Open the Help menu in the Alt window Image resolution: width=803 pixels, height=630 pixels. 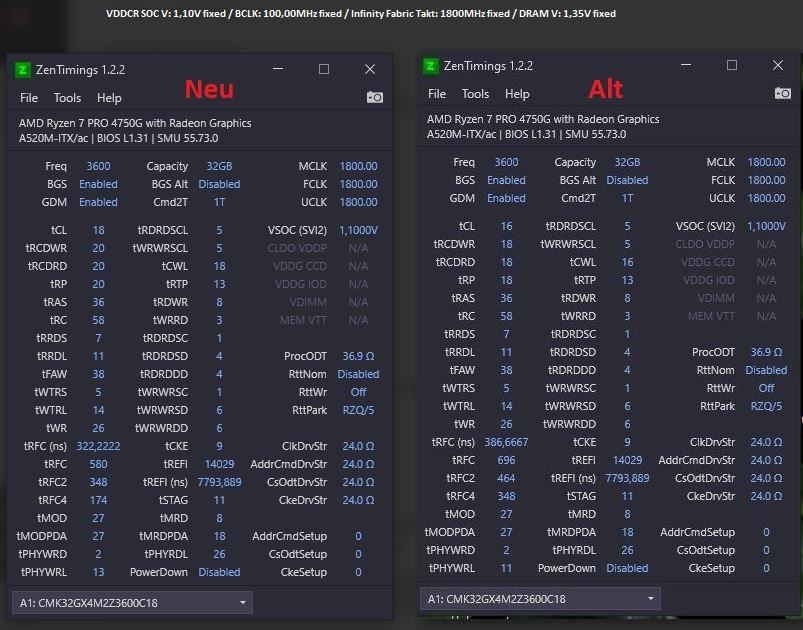tap(517, 94)
